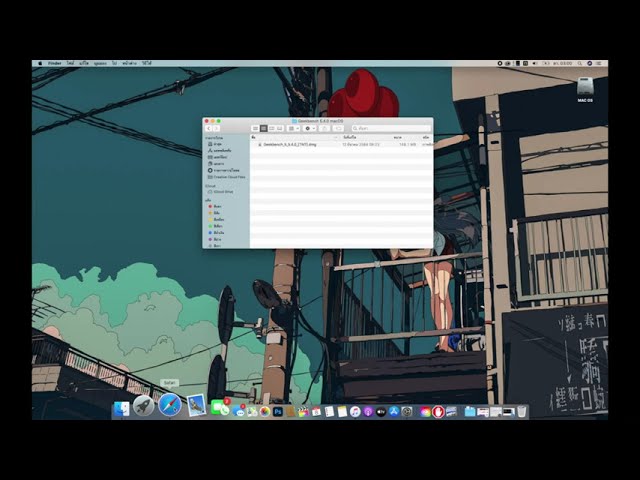Click the Edit Tags button in Finder toolbar
The height and width of the screenshot is (480, 640).
tap(338, 128)
